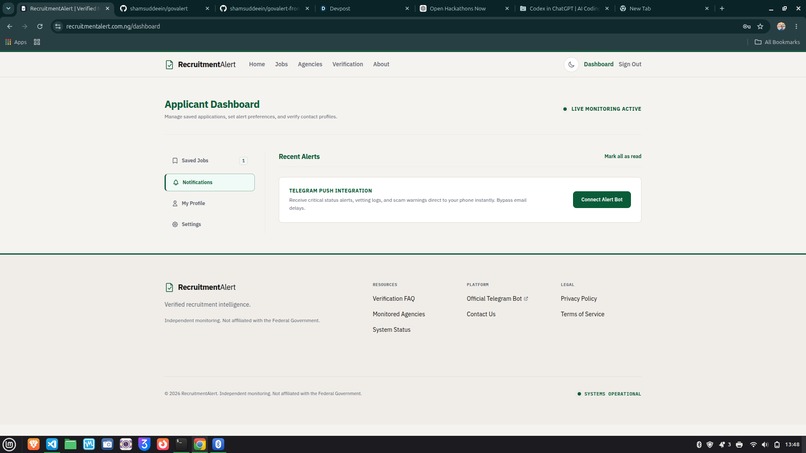Open the Verification FAQ footer link
The width and height of the screenshot is (806, 453).
click(x=394, y=299)
